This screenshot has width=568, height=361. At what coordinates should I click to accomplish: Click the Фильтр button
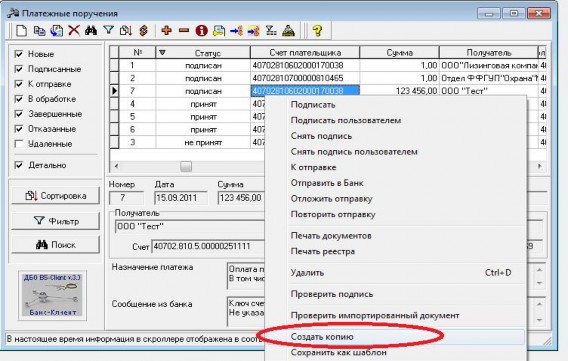click(55, 221)
